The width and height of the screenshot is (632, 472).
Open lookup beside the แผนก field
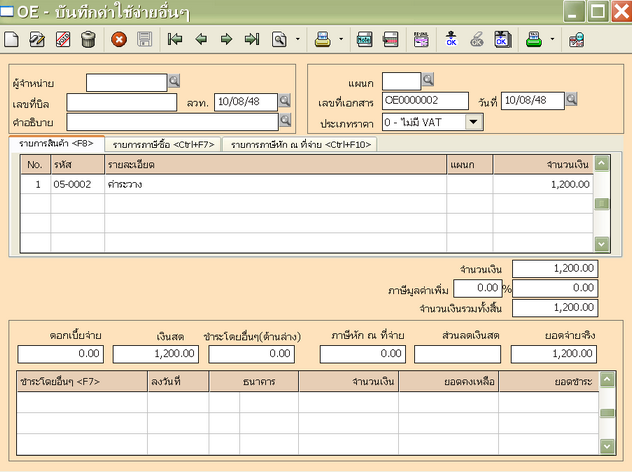pos(428,80)
